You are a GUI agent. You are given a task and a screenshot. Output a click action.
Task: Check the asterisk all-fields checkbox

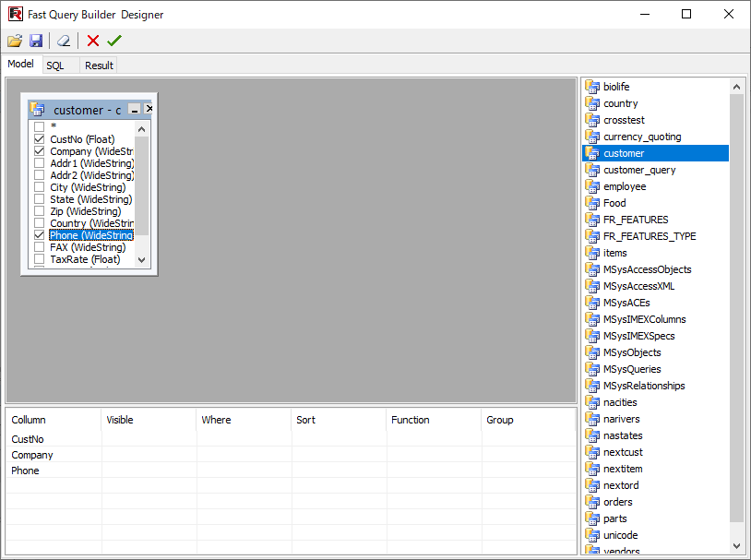(x=40, y=126)
